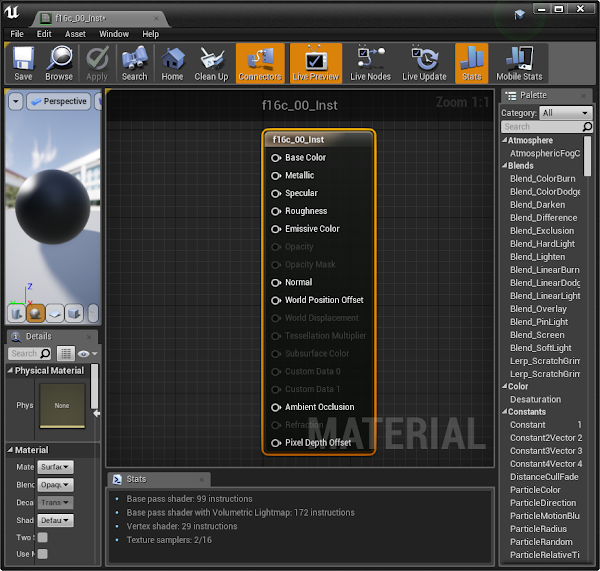Viewport: 600px width, 571px height.
Task: Select the Stats panel tab
Action: tap(159, 479)
